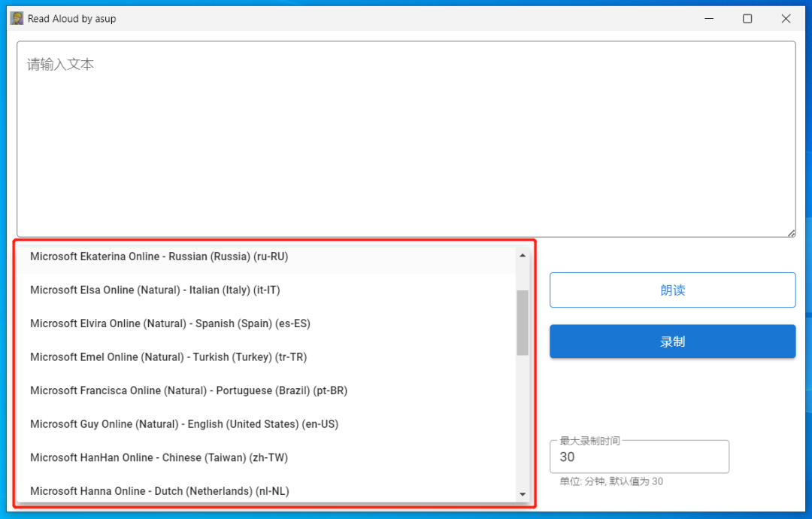Click the blue 录制 record button
Screen dimensions: 812x519
pyautogui.click(x=672, y=341)
